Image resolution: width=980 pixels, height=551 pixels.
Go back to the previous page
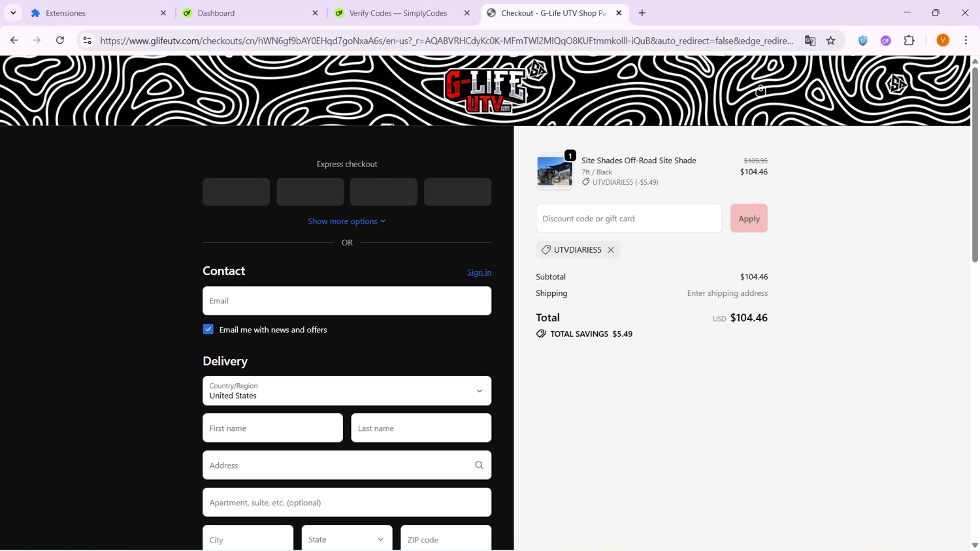point(14,40)
